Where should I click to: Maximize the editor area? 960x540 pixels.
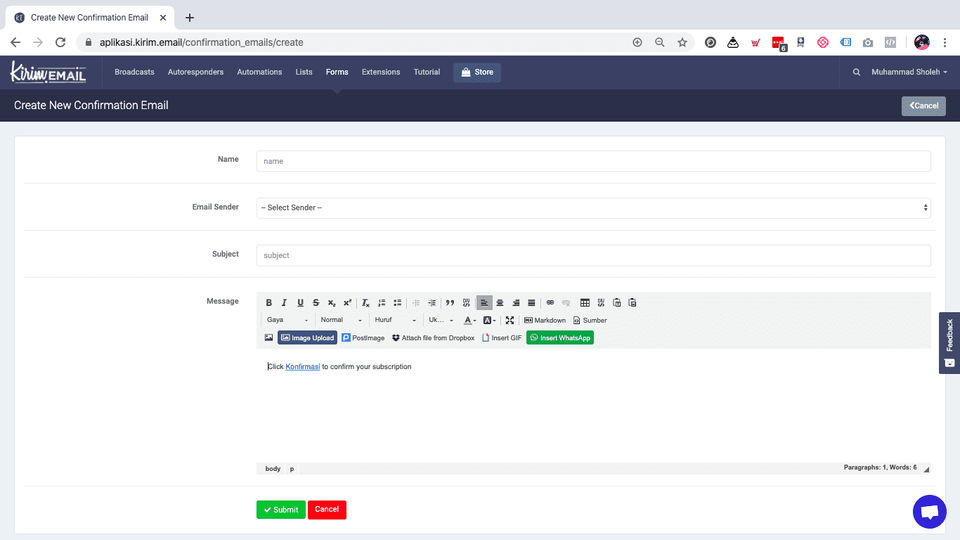509,320
